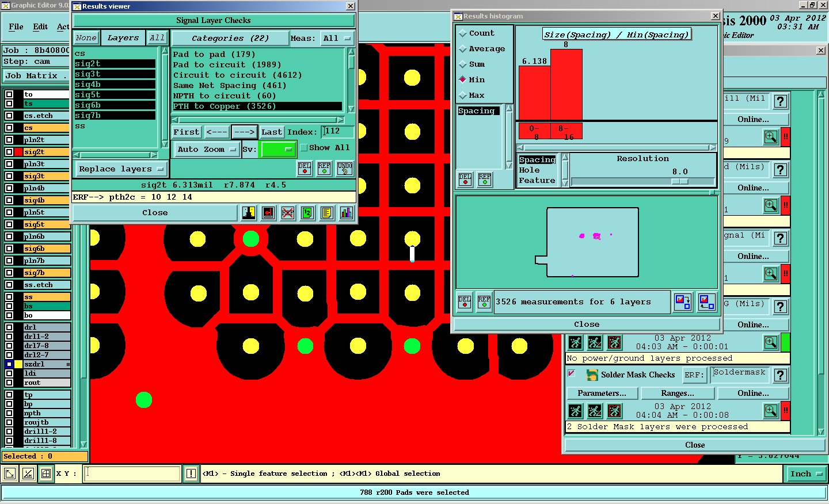Image resolution: width=829 pixels, height=504 pixels.
Task: Click the red run icon in Solder Mask Checks
Action: 614,411
